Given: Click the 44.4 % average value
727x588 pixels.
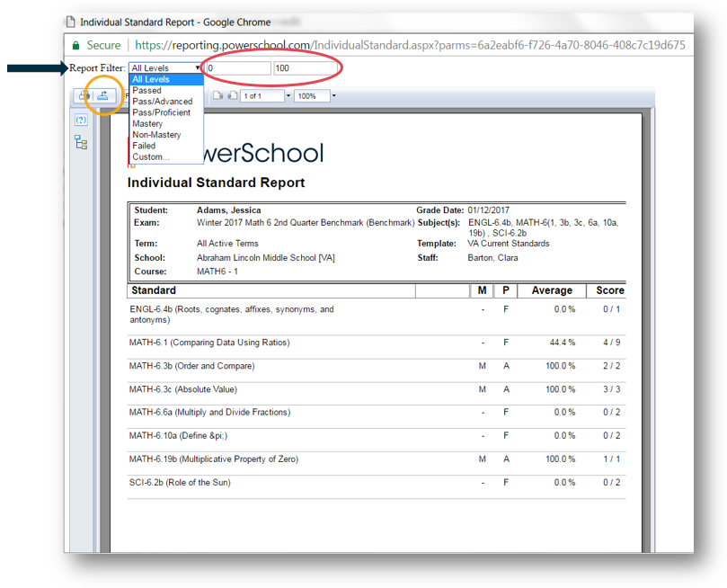Looking at the screenshot, I should pos(563,343).
